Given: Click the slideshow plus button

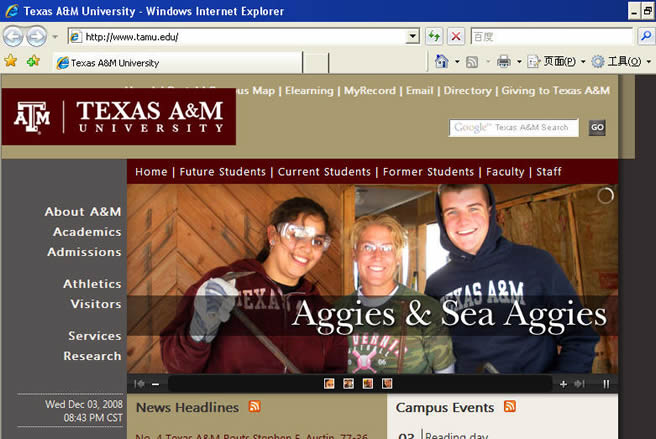Looking at the screenshot, I should tap(563, 384).
